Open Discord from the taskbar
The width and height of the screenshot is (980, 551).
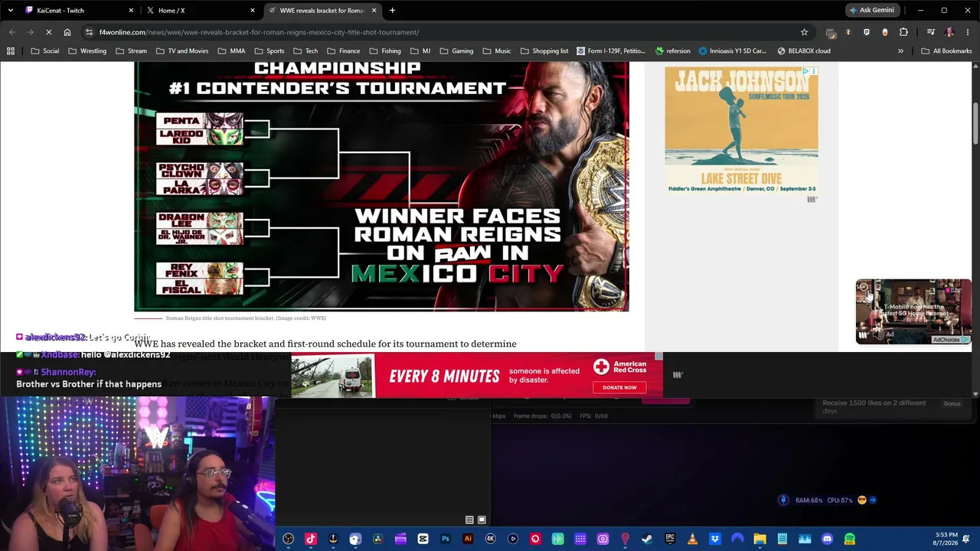pyautogui.click(x=827, y=539)
